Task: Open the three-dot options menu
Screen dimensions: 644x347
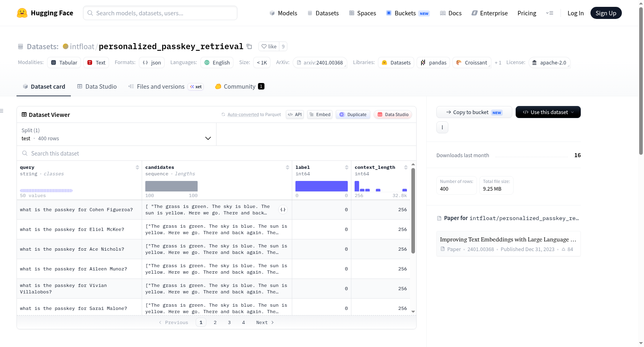Action: pyautogui.click(x=442, y=127)
